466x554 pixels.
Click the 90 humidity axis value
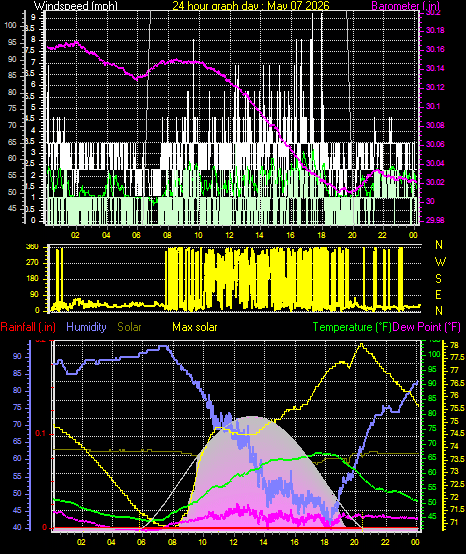pyautogui.click(x=17, y=357)
